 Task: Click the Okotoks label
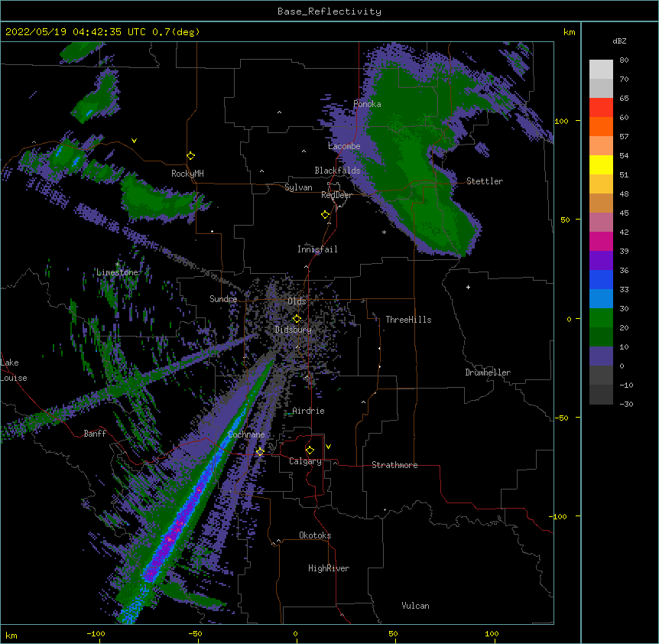pyautogui.click(x=315, y=535)
